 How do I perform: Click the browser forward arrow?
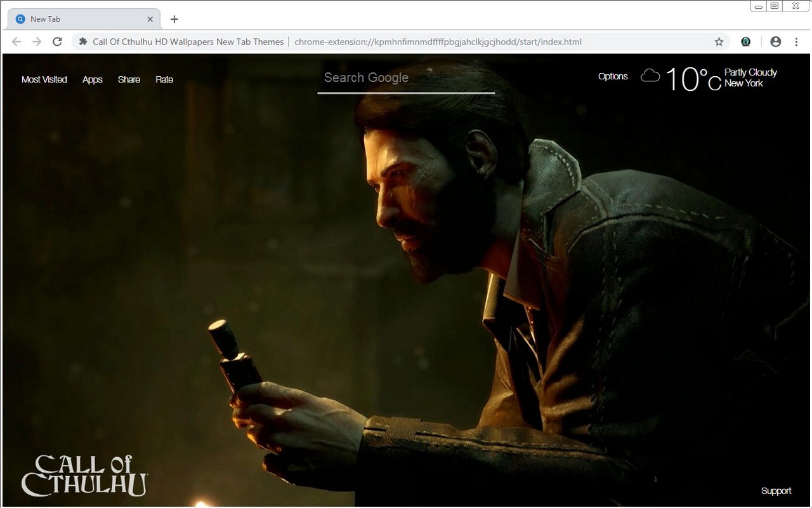37,42
